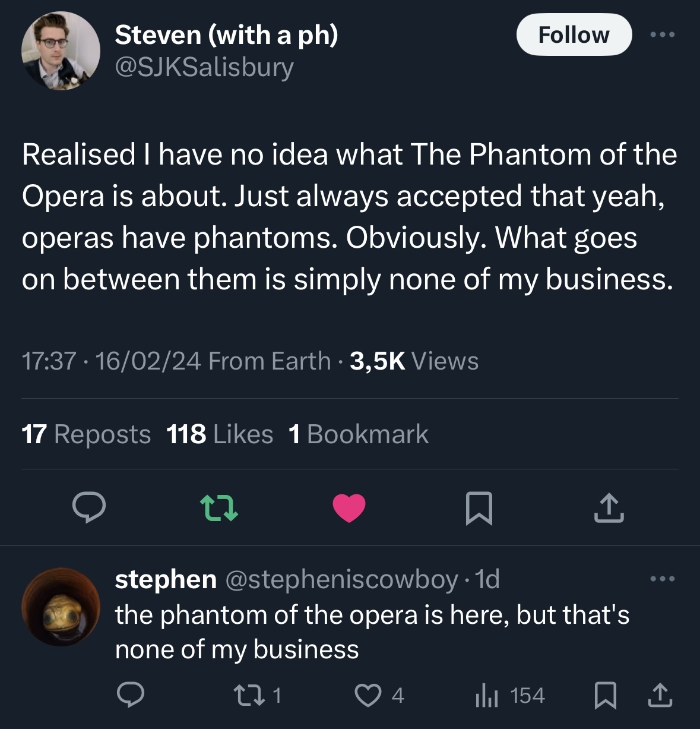The image size is (700, 729).
Task: Open more options on stephen's reply
Action: pyautogui.click(x=663, y=579)
